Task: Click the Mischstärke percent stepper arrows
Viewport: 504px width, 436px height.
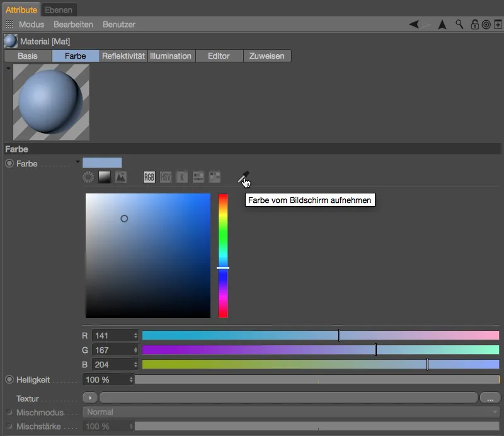Action: tap(131, 427)
